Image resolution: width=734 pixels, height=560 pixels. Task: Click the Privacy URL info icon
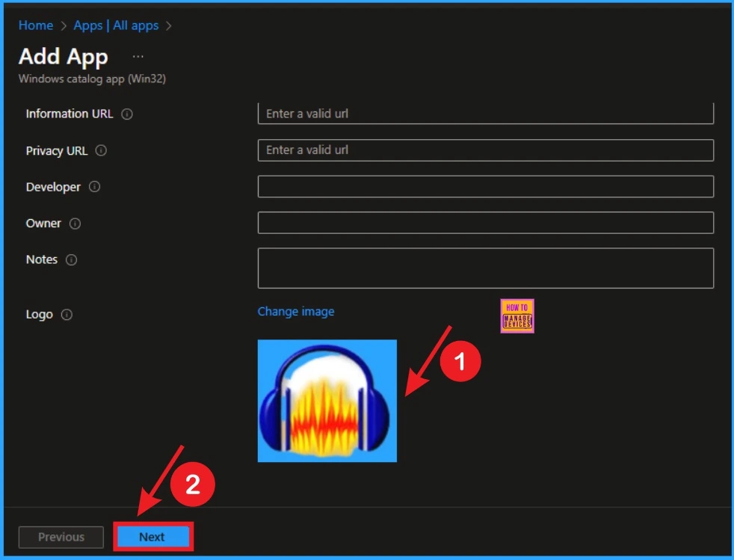(101, 150)
